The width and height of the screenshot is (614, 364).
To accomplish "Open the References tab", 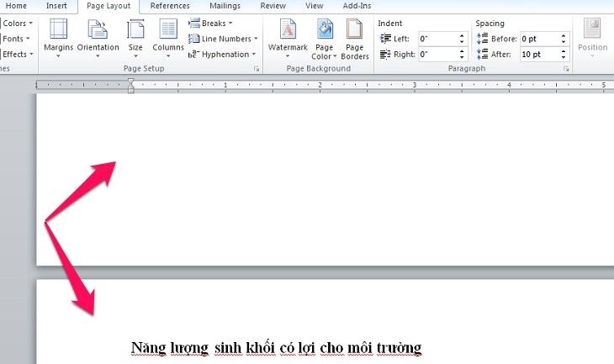I will [170, 6].
